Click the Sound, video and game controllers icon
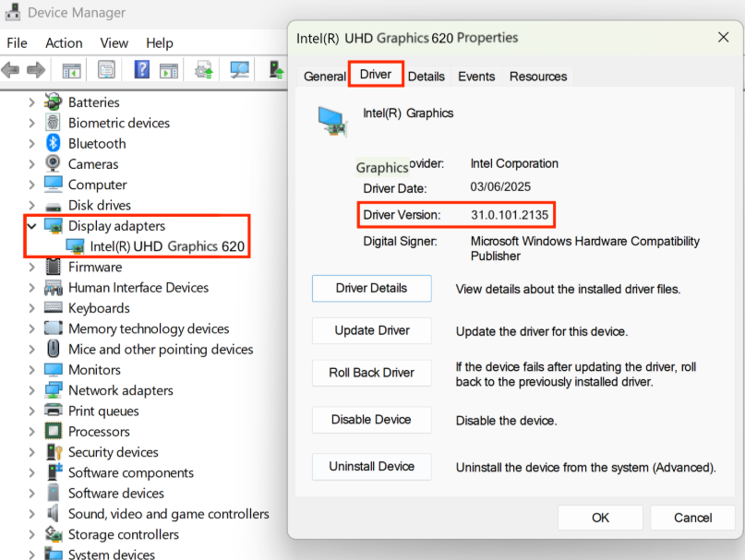Viewport: 745px width, 560px height. tap(54, 514)
